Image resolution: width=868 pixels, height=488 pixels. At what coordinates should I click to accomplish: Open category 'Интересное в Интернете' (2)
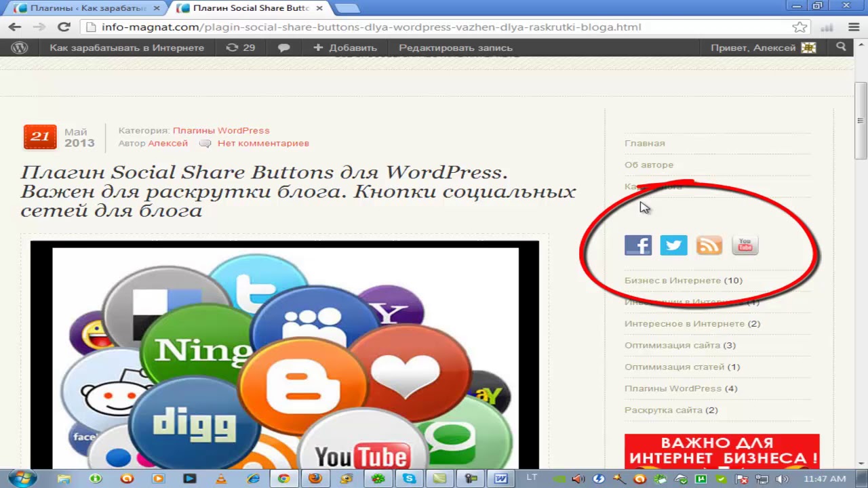684,323
